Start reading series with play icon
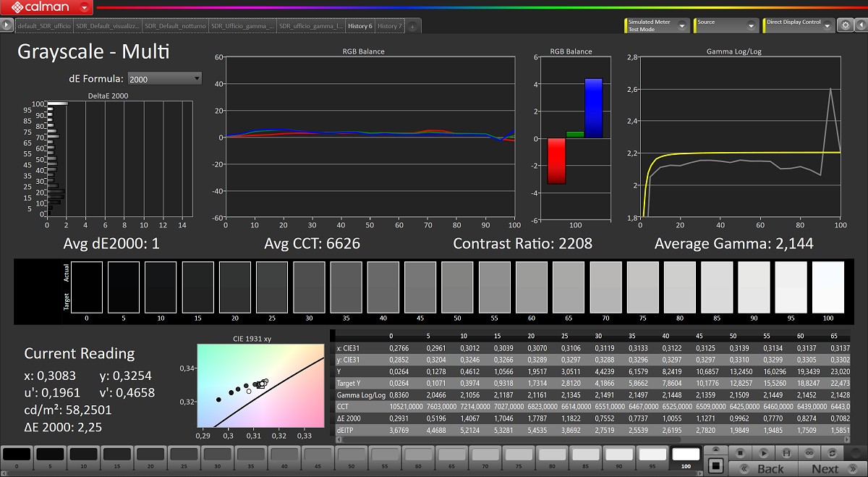The height and width of the screenshot is (477, 868). point(764,452)
